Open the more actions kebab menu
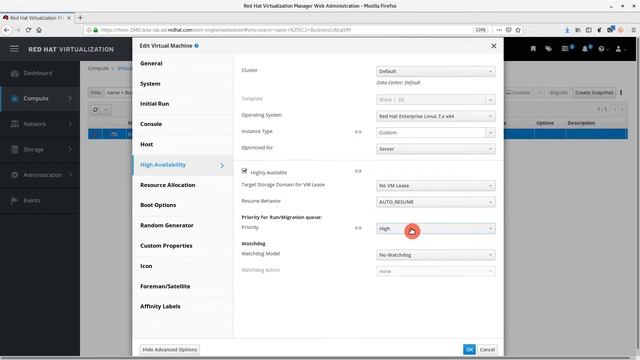 621,93
